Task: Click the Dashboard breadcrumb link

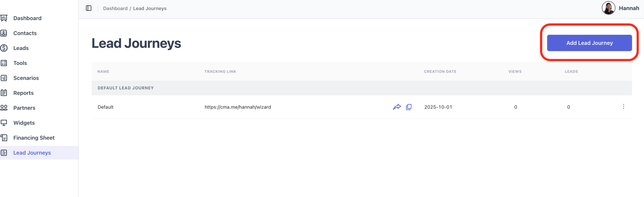Action: click(x=115, y=8)
